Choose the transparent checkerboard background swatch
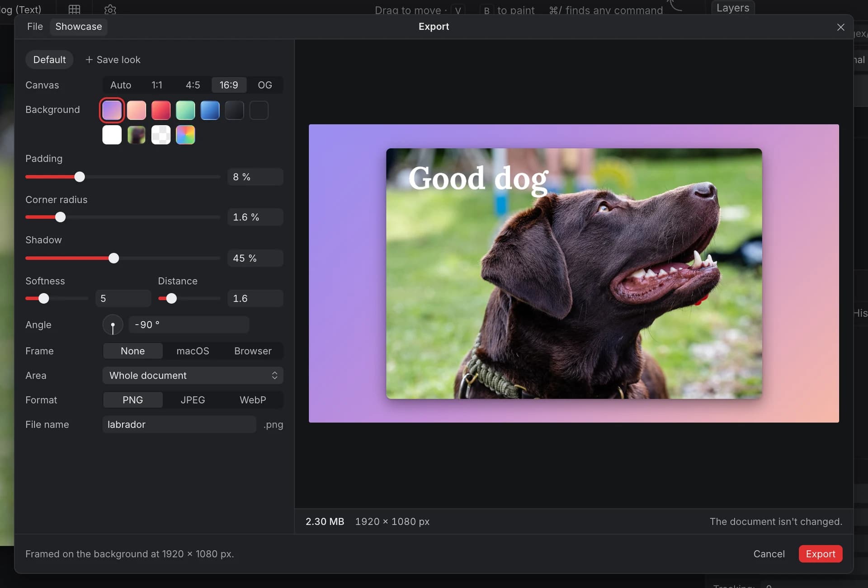This screenshot has height=588, width=868. coord(160,135)
